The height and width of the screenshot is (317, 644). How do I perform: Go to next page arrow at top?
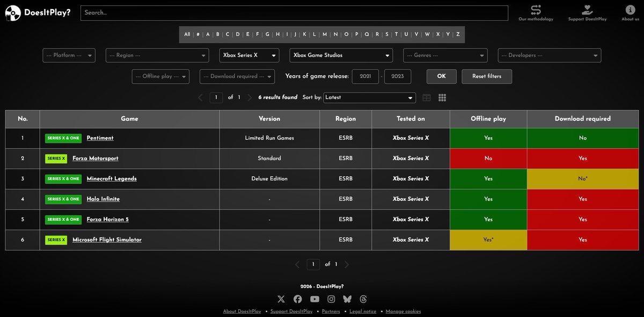[x=250, y=98]
